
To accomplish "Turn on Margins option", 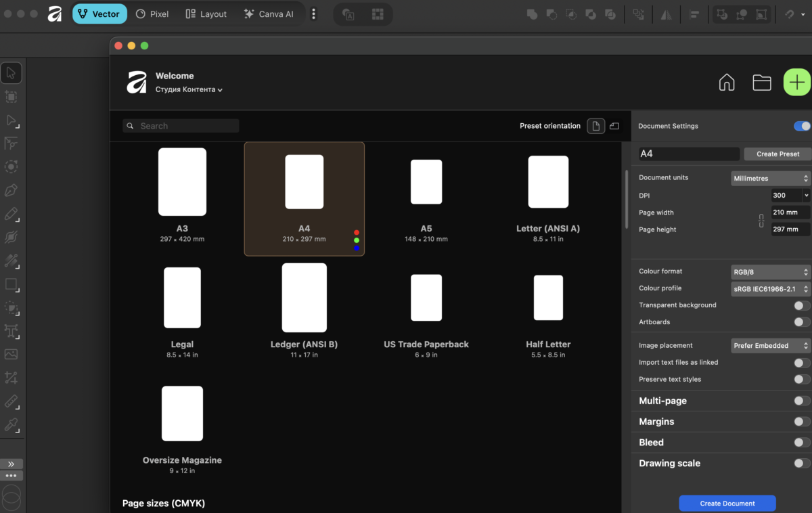I will [x=802, y=422].
